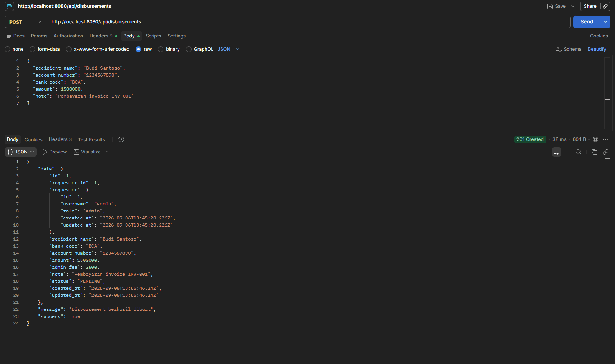Click the network globe icon
Screen dimensions: 615x364
tap(595, 139)
